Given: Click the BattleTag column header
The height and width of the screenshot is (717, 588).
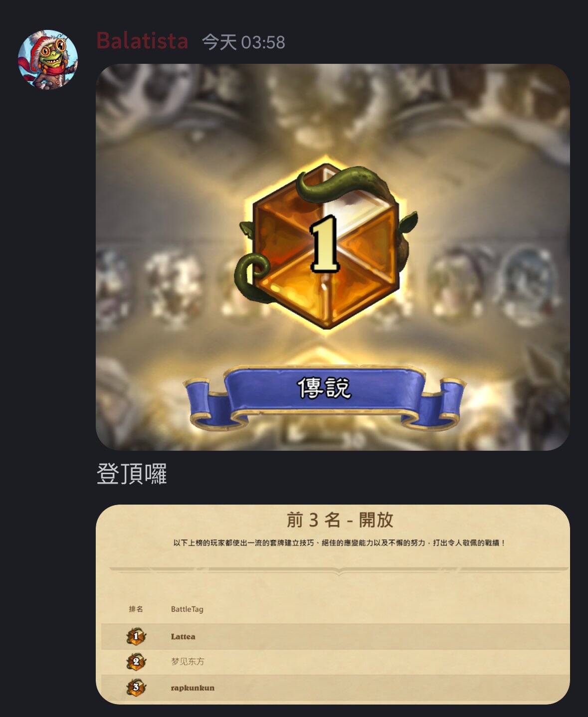Looking at the screenshot, I should pyautogui.click(x=187, y=609).
